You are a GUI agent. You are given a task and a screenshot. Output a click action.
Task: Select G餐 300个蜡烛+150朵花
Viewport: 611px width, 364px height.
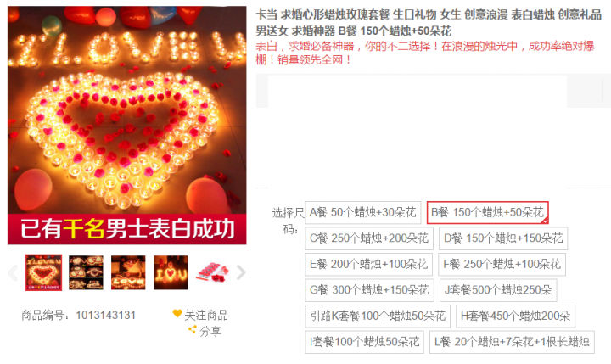point(369,290)
